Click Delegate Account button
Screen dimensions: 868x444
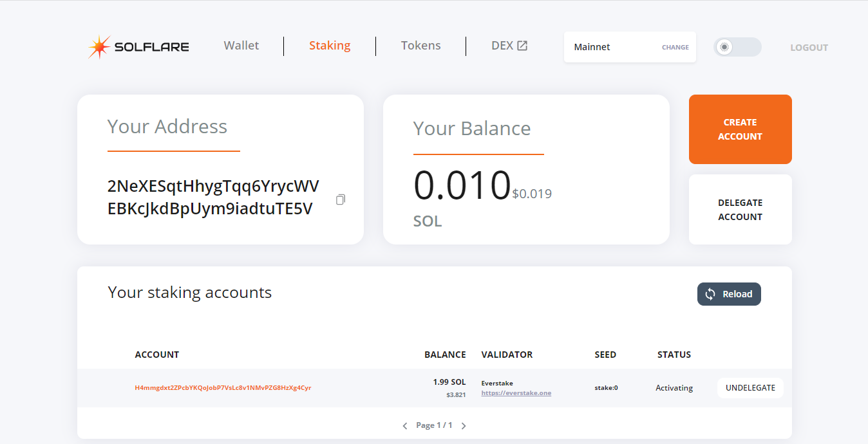tap(741, 210)
